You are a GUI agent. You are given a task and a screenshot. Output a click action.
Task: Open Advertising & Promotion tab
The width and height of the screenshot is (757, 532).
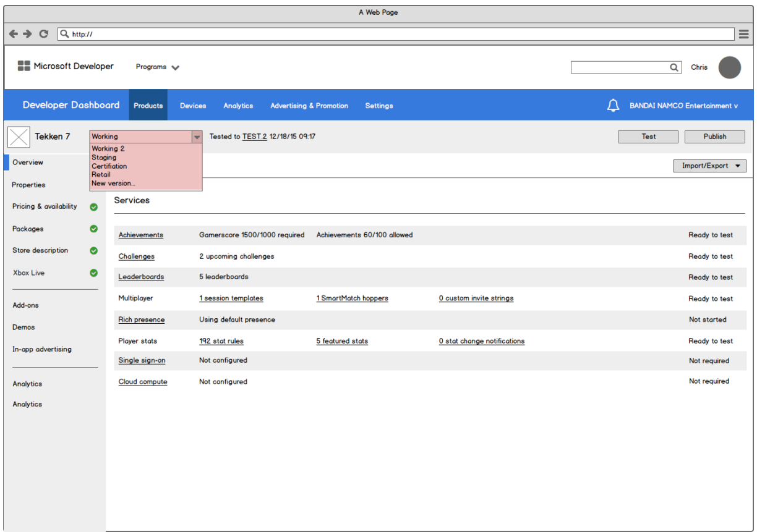pos(309,106)
